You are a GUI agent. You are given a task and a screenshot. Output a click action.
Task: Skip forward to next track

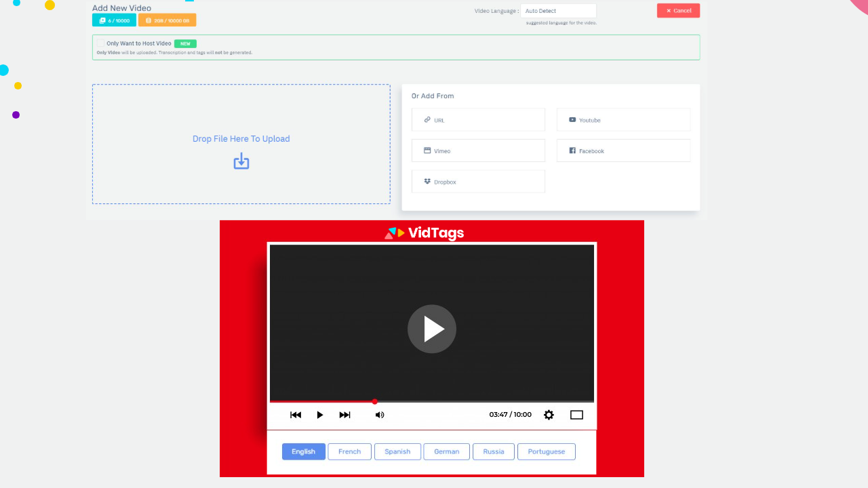tap(345, 415)
